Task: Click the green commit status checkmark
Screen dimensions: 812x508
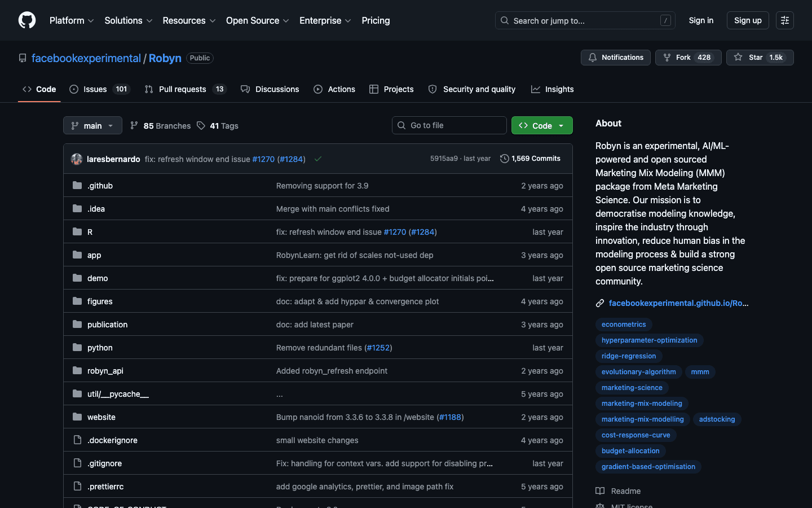Action: (x=318, y=159)
